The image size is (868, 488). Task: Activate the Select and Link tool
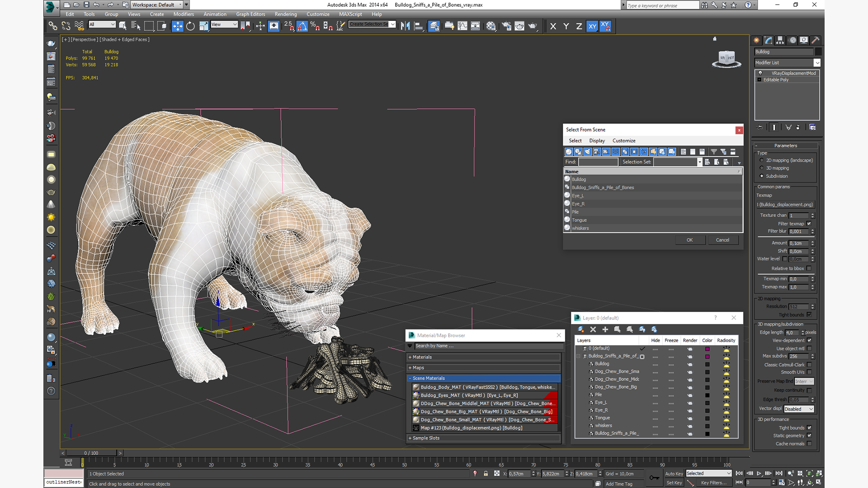pyautogui.click(x=53, y=26)
